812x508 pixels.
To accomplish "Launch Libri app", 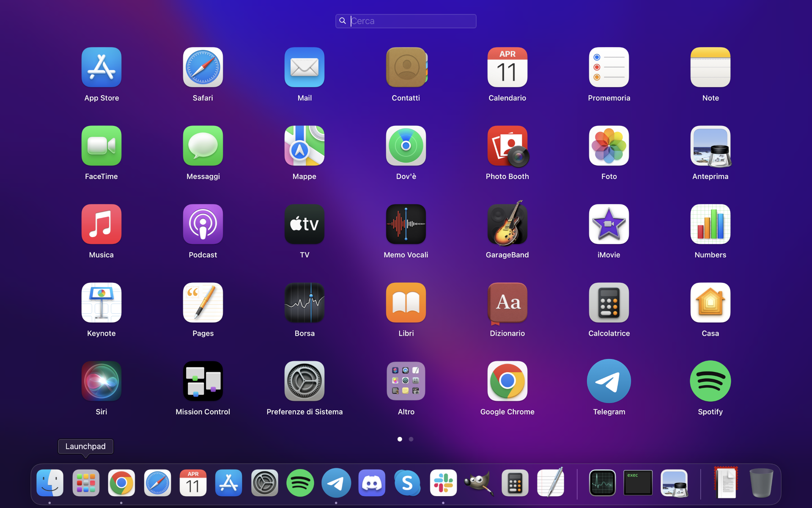I will (406, 303).
